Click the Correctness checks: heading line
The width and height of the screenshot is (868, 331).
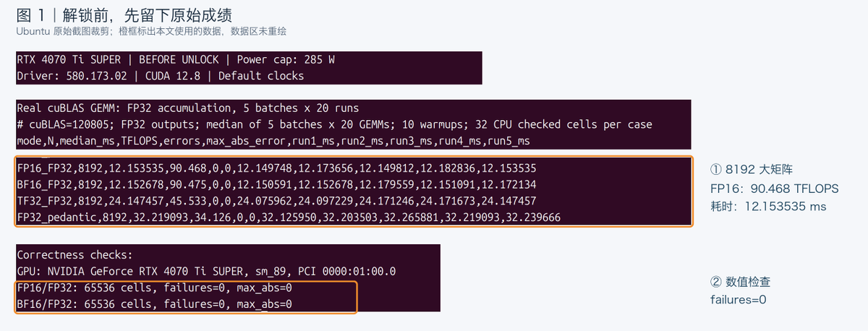coord(75,255)
